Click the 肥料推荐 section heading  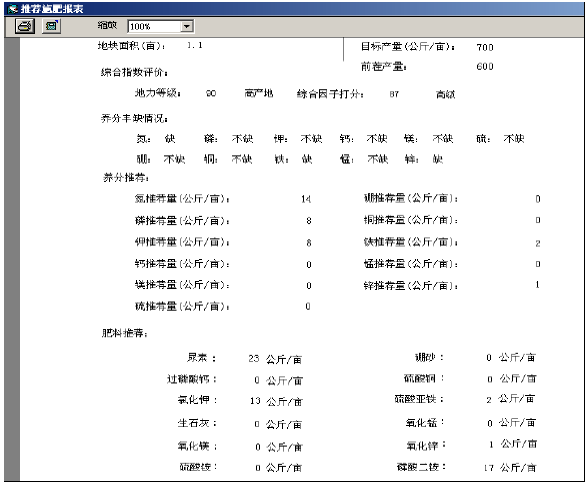[124, 333]
